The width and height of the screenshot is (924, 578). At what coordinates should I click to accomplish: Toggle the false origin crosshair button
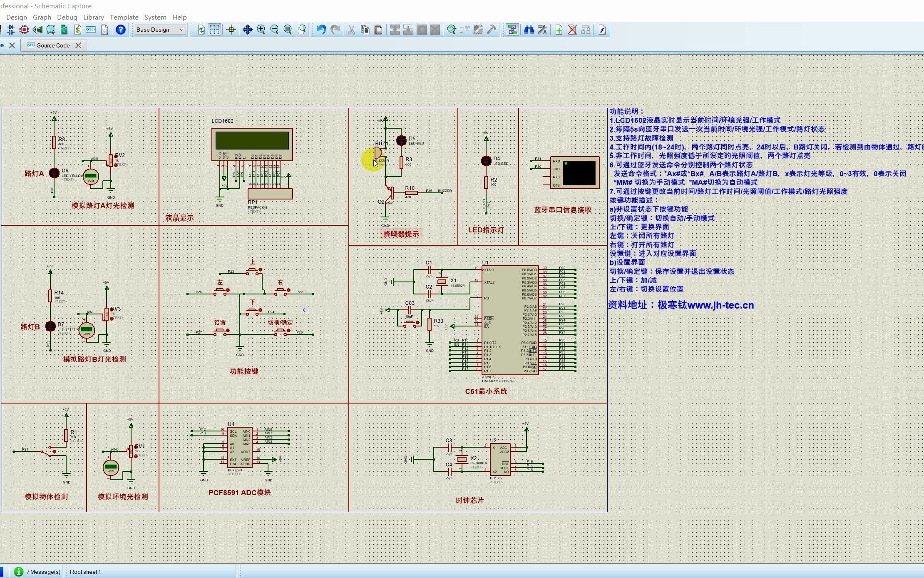pos(231,30)
